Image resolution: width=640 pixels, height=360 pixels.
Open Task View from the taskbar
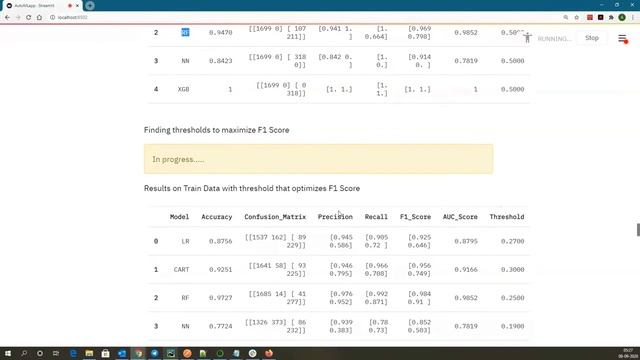(x=56, y=353)
